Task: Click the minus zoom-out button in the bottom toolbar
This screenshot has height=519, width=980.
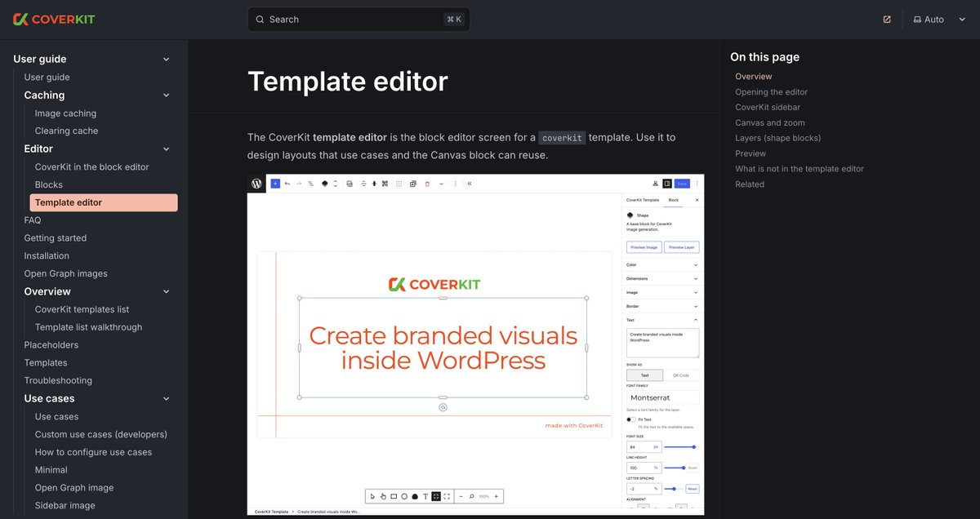Action: [x=461, y=496]
